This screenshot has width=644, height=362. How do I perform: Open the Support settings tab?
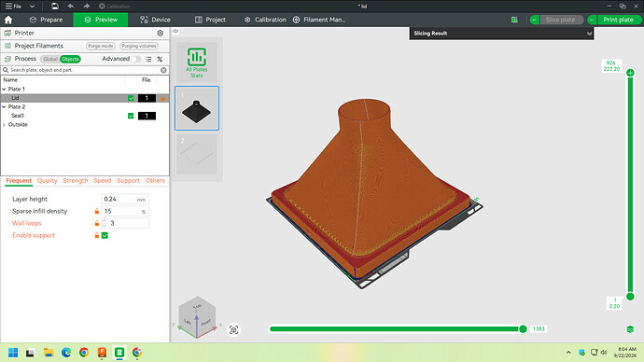point(128,181)
